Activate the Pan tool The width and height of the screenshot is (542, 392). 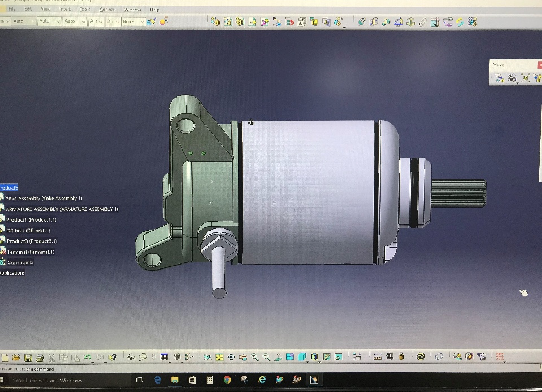[231, 357]
